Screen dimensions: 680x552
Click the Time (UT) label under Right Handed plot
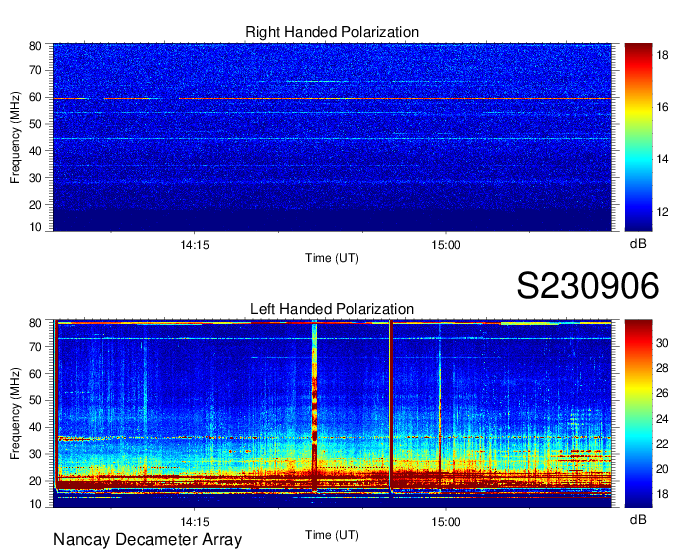click(332, 258)
